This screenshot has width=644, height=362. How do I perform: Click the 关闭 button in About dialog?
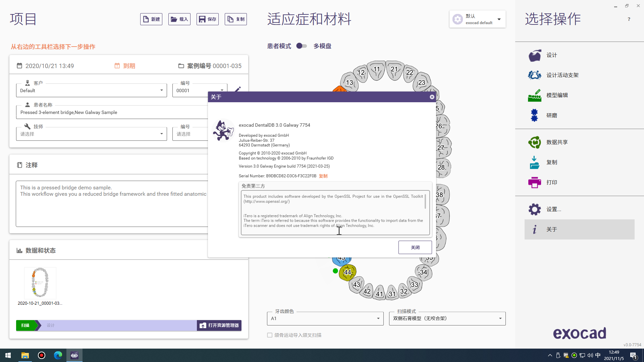[415, 247]
